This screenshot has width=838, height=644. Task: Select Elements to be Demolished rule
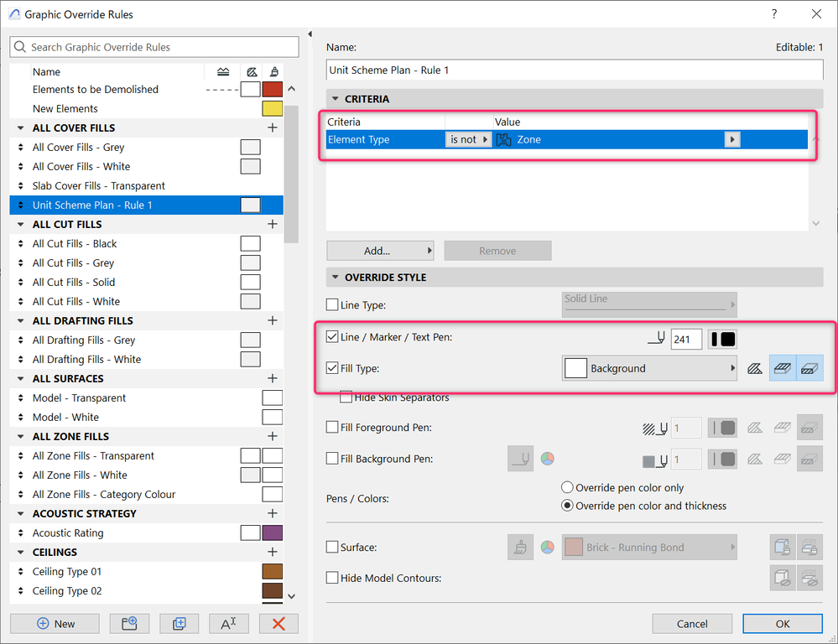pos(147,89)
